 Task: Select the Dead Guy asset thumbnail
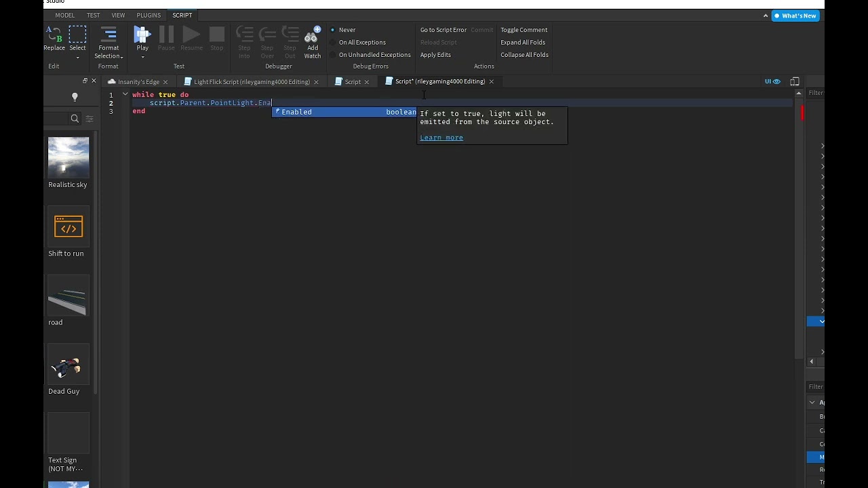point(68,365)
